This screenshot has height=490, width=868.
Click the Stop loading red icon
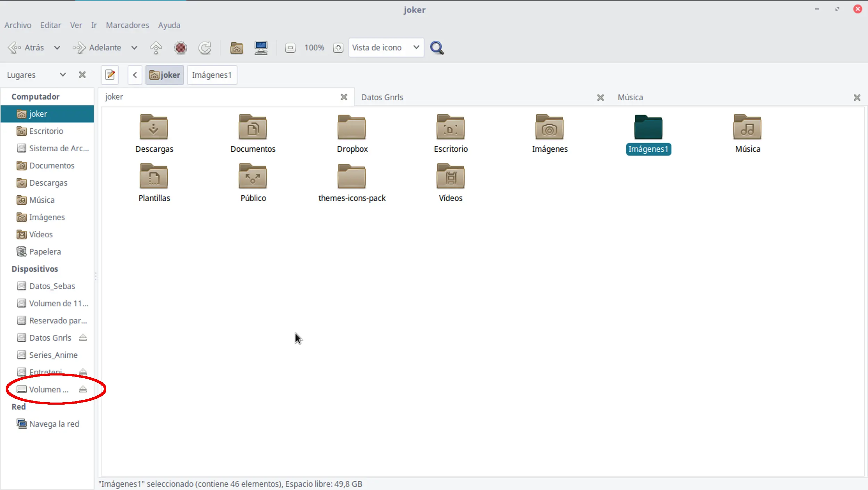pos(180,48)
